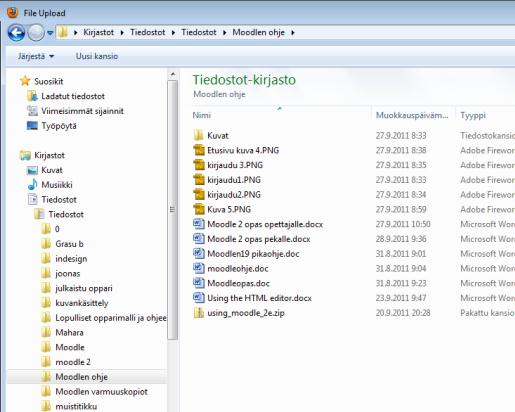515x412 pixels.
Task: Click the Moodle folder icon in tree
Action: tap(46, 347)
